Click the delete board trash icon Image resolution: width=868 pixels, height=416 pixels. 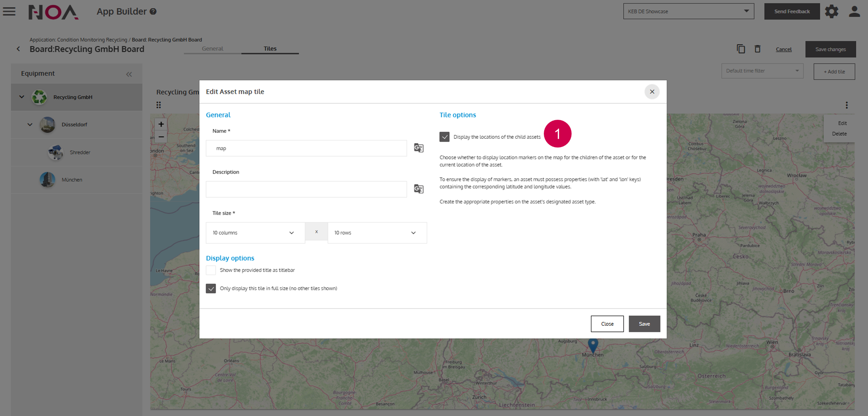click(x=757, y=49)
